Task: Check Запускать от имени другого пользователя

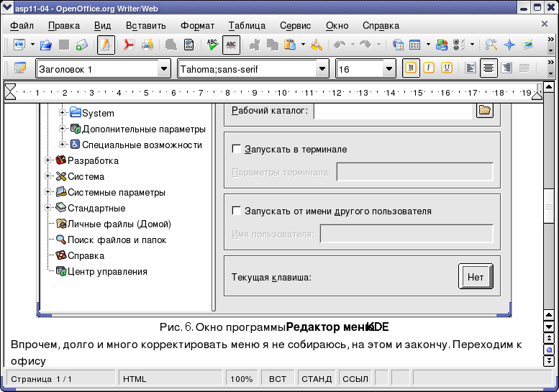Action: [x=236, y=211]
